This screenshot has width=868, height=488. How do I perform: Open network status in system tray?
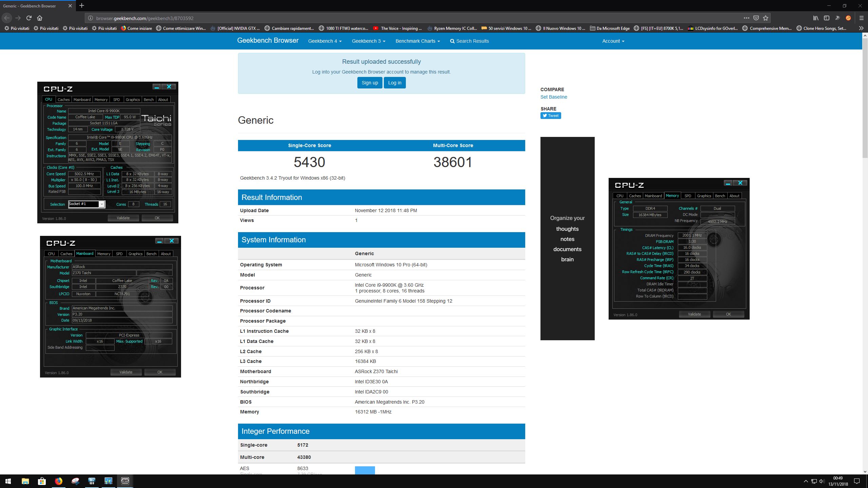(x=814, y=481)
